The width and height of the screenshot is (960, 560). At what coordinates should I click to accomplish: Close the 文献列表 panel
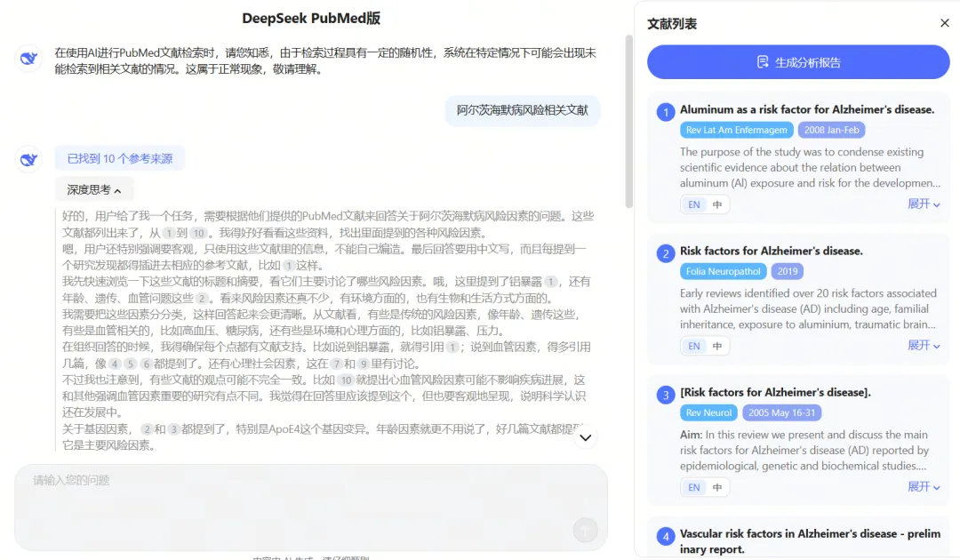click(x=945, y=22)
